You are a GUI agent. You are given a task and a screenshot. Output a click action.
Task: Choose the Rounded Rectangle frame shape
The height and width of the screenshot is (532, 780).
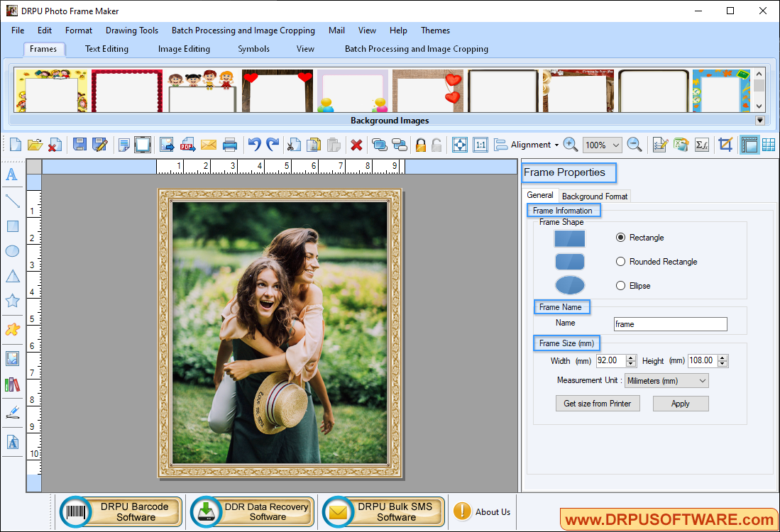pyautogui.click(x=620, y=261)
